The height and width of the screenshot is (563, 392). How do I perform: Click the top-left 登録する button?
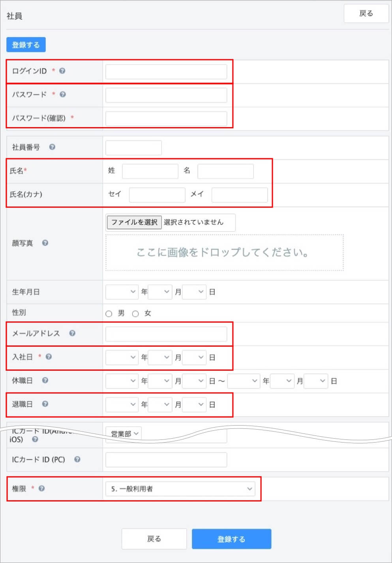tap(26, 45)
